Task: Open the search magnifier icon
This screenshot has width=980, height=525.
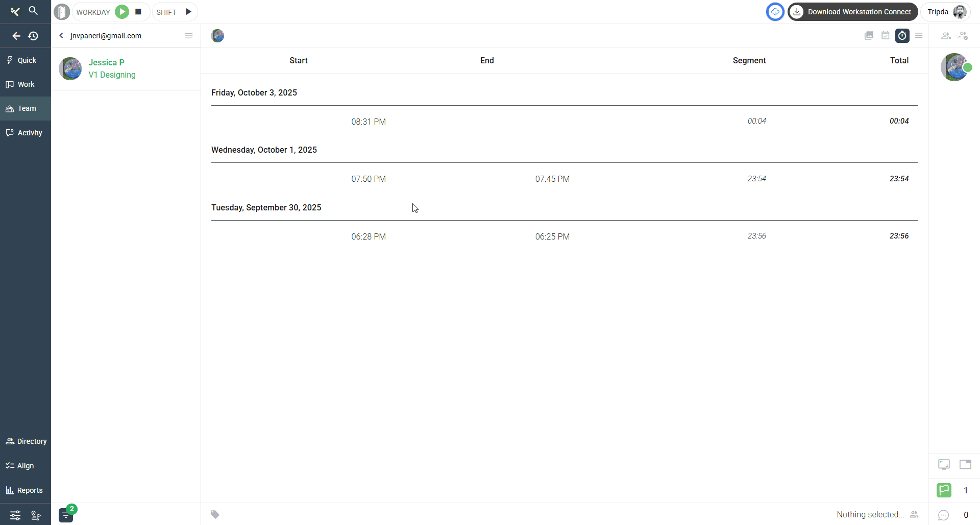Action: click(x=33, y=11)
